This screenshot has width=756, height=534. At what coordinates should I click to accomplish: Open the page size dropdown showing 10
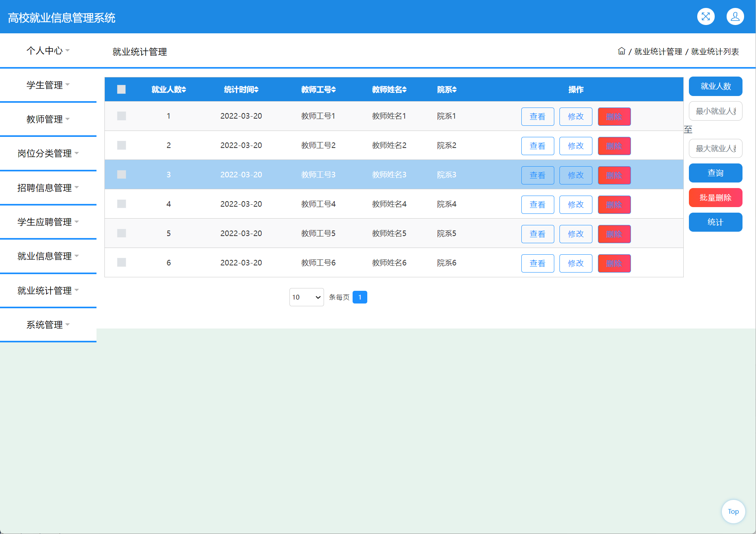pyautogui.click(x=307, y=297)
